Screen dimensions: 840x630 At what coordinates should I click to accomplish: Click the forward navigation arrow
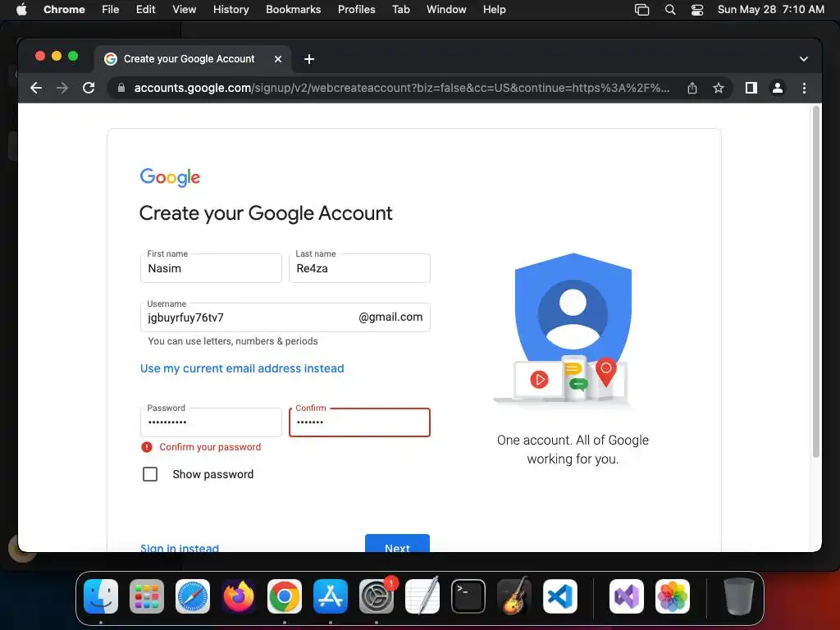[x=62, y=88]
